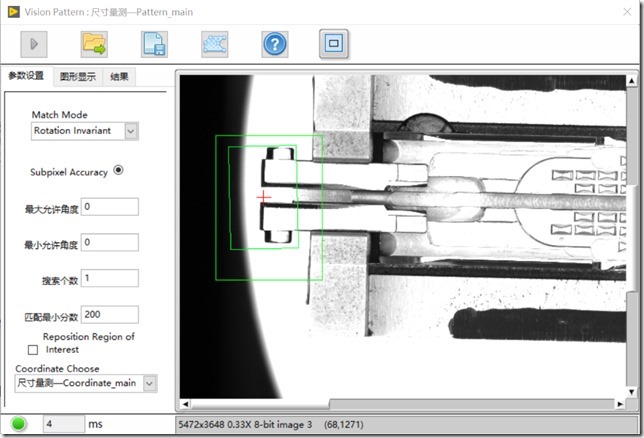Click the red crosshair match marker
This screenshot has width=644, height=438.
264,198
